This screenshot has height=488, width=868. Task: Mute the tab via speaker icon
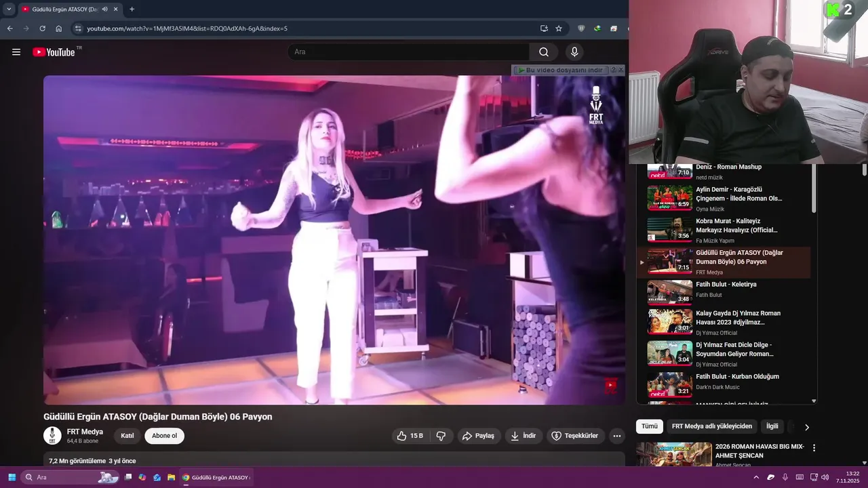pos(105,9)
